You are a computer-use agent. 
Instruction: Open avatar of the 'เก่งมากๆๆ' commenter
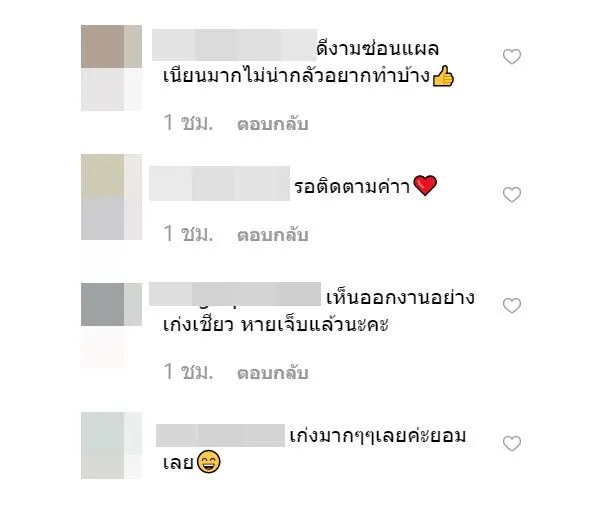[111, 445]
